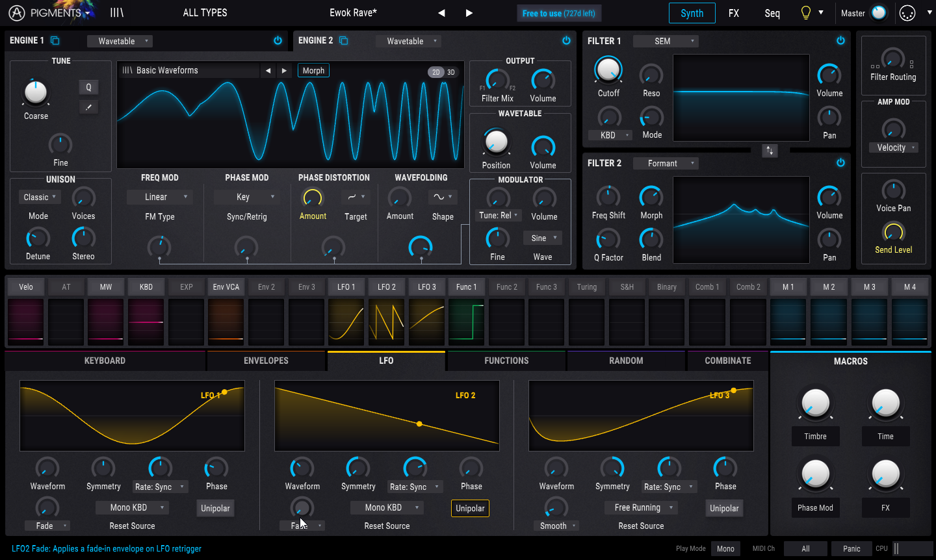
Task: Click the Send Level knob
Action: (893, 232)
